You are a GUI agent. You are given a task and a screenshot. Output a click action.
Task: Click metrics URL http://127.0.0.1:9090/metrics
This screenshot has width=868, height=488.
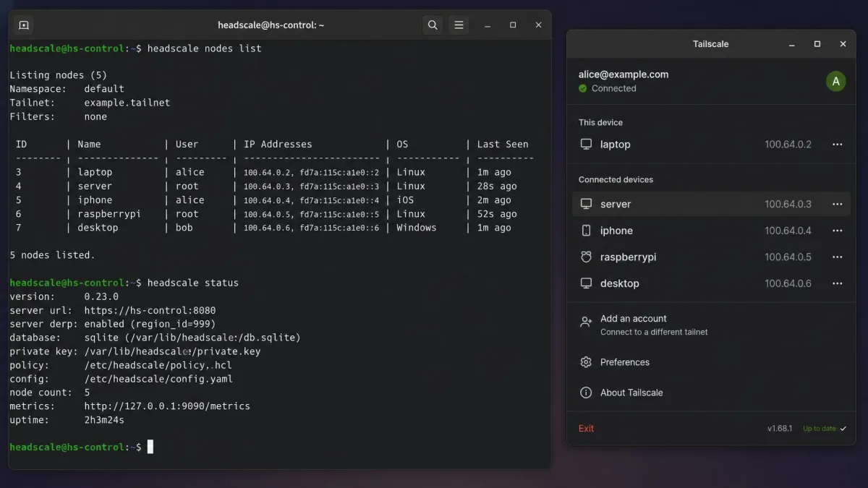[167, 406]
